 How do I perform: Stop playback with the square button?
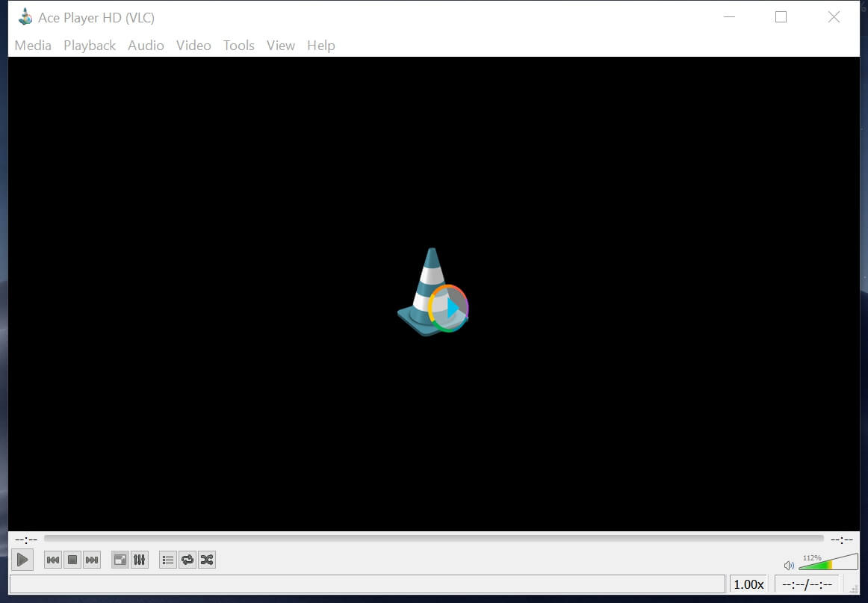point(72,560)
